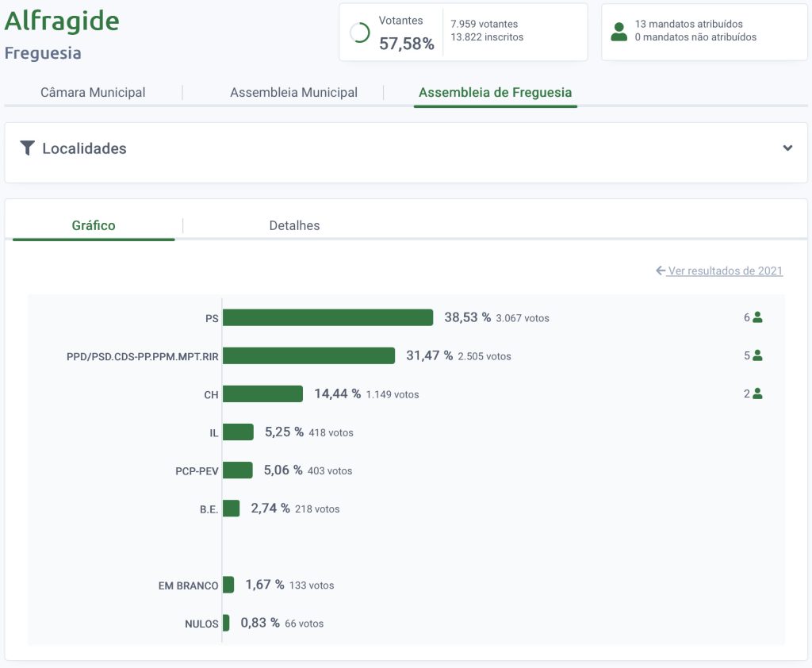This screenshot has height=668, width=812.
Task: Click the left arrow icon before 2021 results
Action: coord(661,271)
